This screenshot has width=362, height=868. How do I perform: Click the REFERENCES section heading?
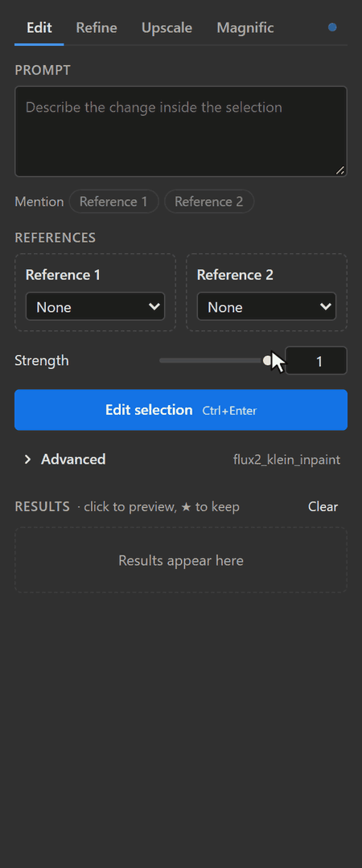pos(55,238)
